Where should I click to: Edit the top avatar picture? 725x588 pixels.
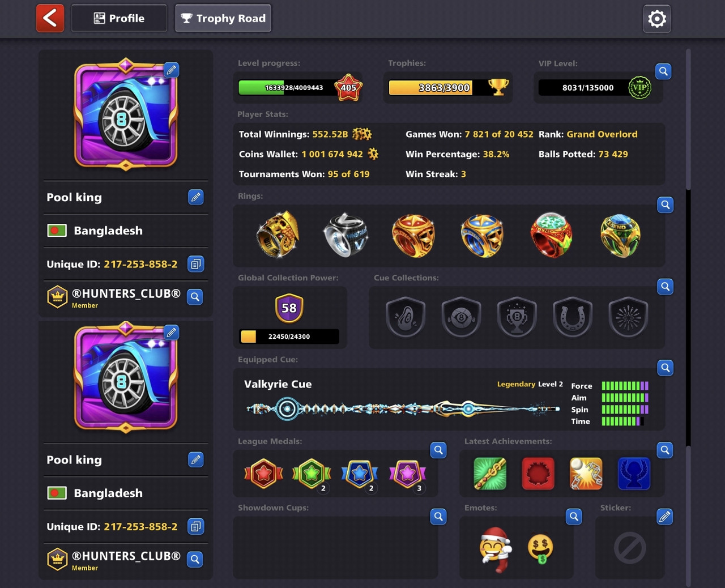click(x=172, y=70)
